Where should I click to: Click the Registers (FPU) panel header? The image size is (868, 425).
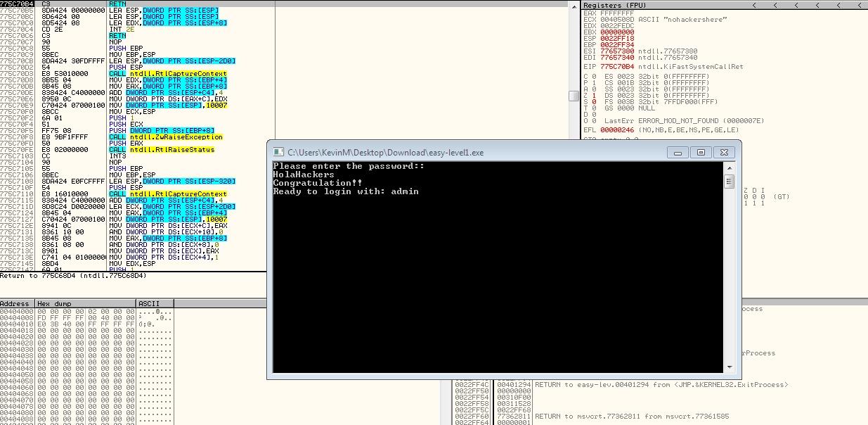[725, 6]
